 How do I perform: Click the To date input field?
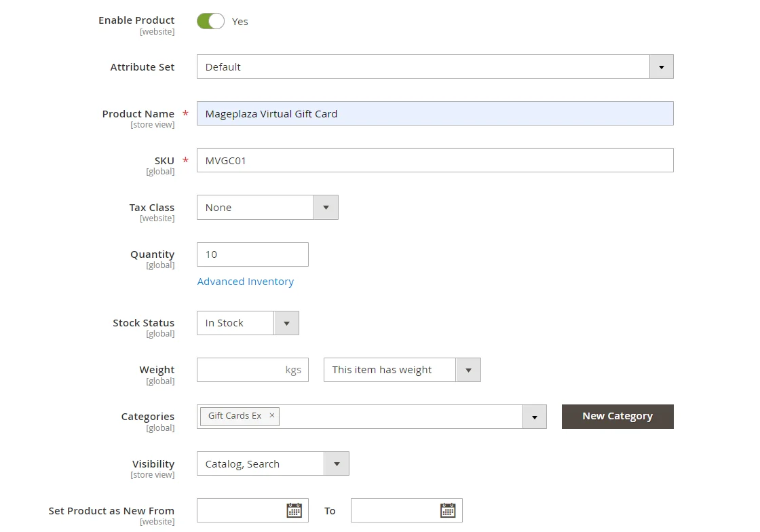tap(406, 510)
